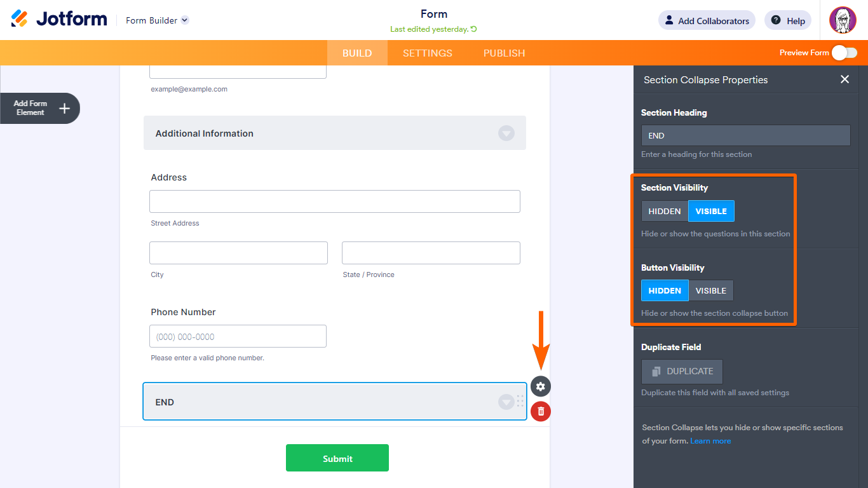Set Section Visibility to Hidden
This screenshot has height=488, width=868.
tap(665, 211)
